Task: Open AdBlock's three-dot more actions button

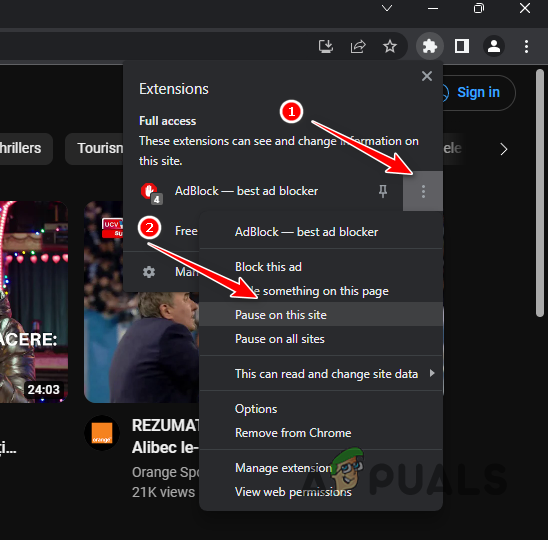Action: coord(423,191)
